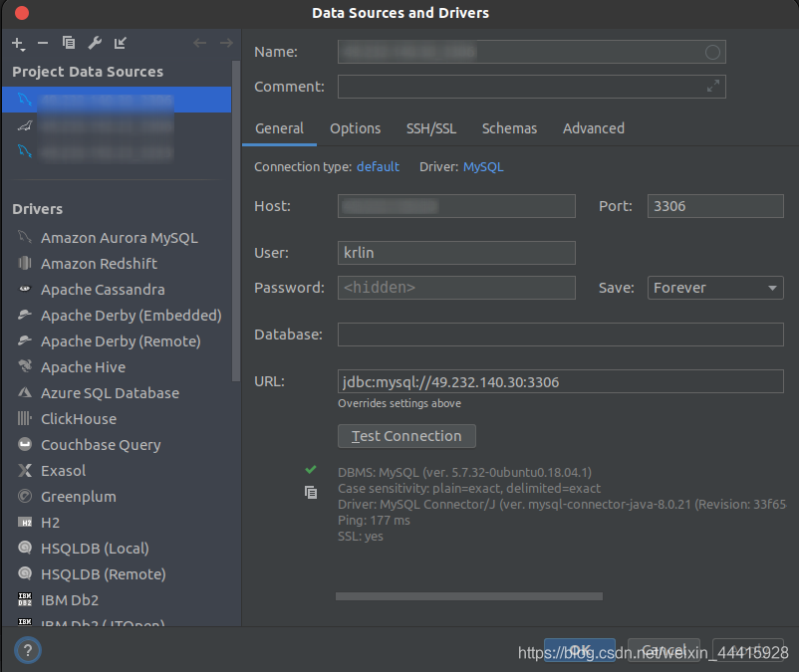Click the 'Ping: 177 ms' result line
The image size is (799, 672).
(x=374, y=521)
